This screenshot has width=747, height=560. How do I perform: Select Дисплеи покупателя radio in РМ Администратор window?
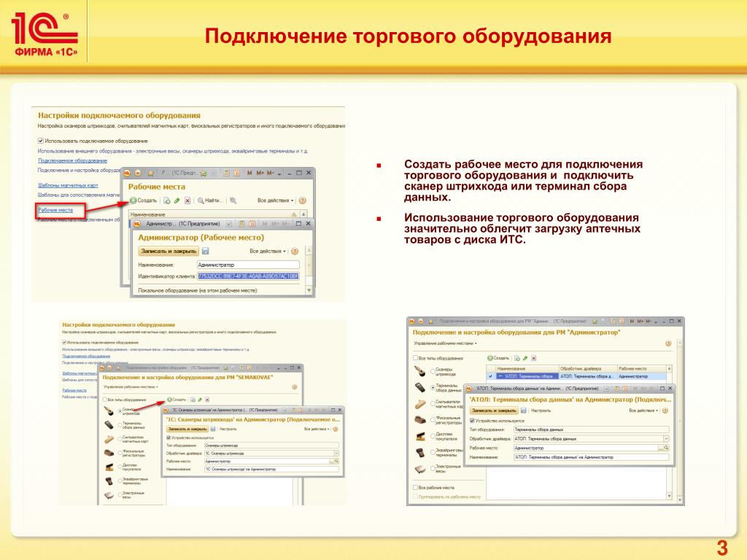pyautogui.click(x=433, y=436)
